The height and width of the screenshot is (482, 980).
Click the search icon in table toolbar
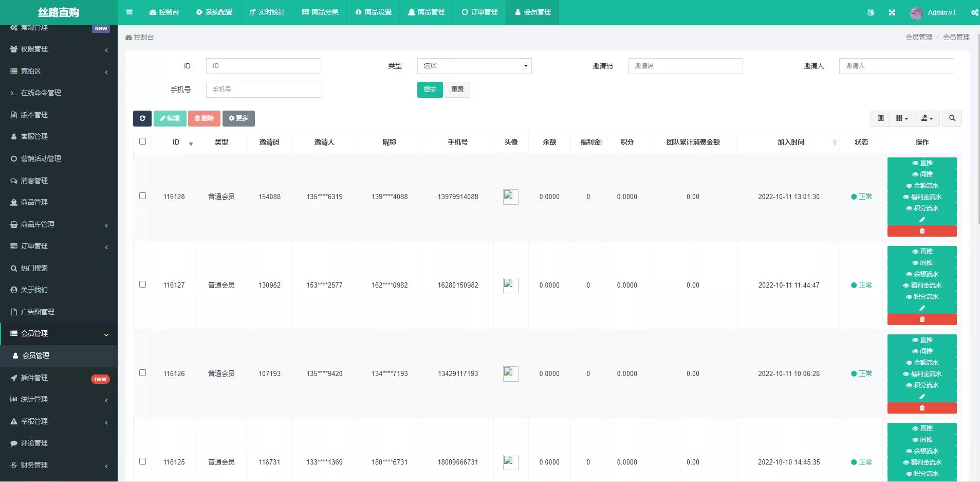pos(952,118)
